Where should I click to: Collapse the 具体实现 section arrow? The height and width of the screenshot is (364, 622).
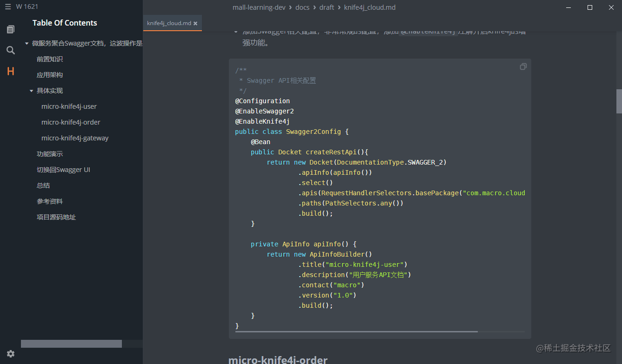pyautogui.click(x=31, y=91)
